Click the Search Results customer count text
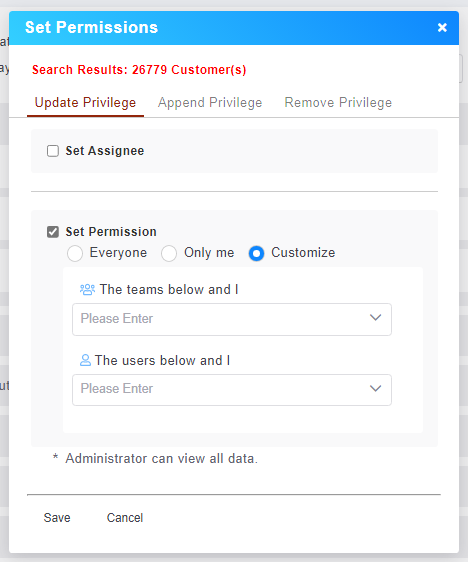 coord(139,70)
